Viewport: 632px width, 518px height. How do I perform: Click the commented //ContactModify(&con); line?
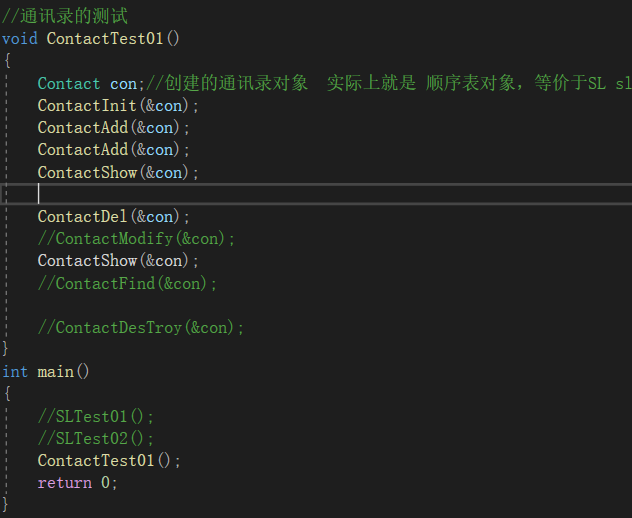click(136, 239)
